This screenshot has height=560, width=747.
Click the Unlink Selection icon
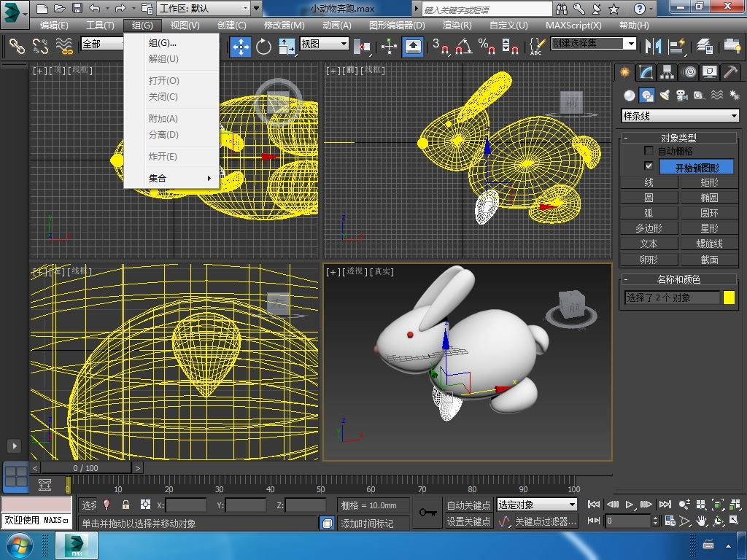click(x=41, y=46)
